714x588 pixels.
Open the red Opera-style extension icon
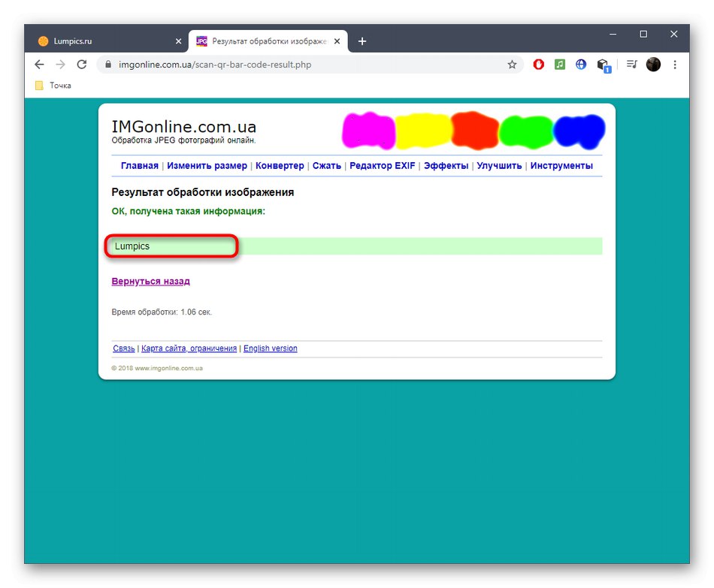coord(538,65)
